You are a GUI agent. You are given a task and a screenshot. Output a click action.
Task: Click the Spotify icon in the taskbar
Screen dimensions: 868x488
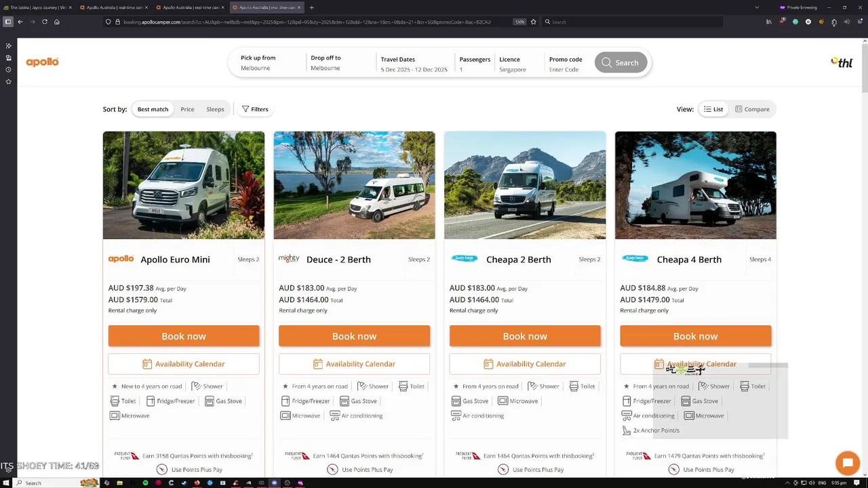pos(145,483)
